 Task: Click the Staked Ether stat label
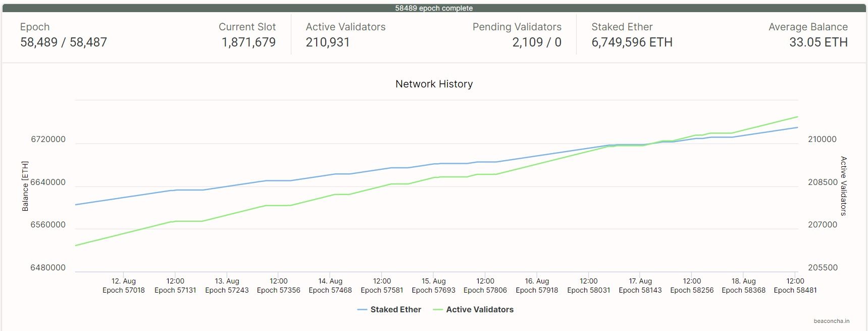[x=622, y=27]
